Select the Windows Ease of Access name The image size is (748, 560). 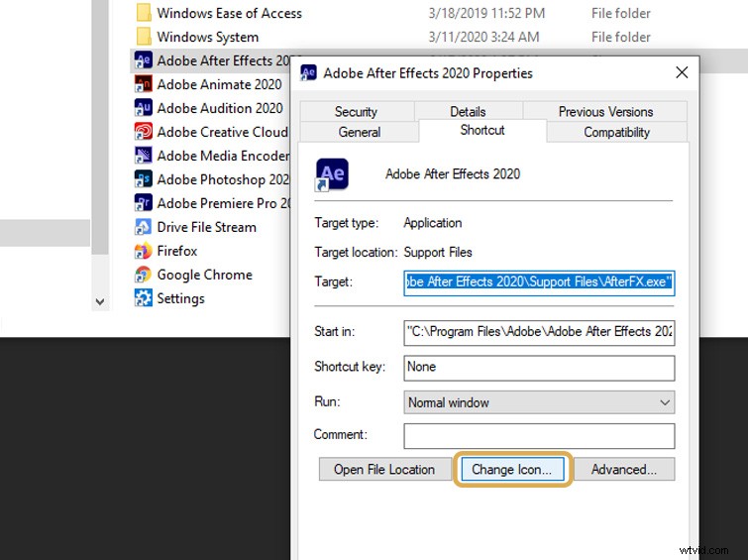[230, 13]
